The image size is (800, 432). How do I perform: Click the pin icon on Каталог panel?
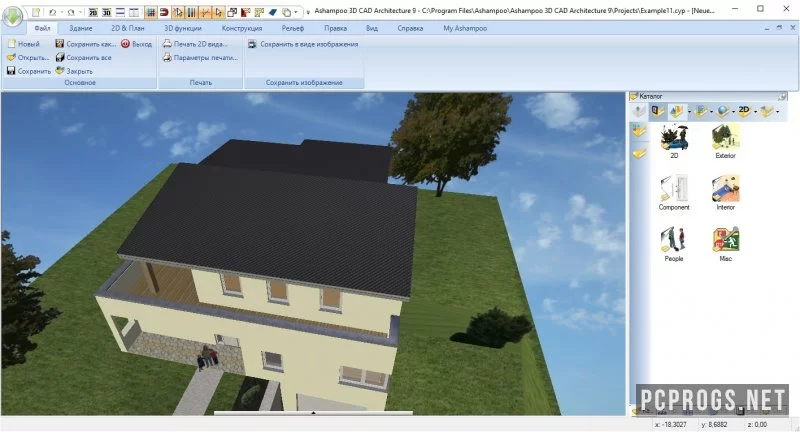[x=782, y=96]
